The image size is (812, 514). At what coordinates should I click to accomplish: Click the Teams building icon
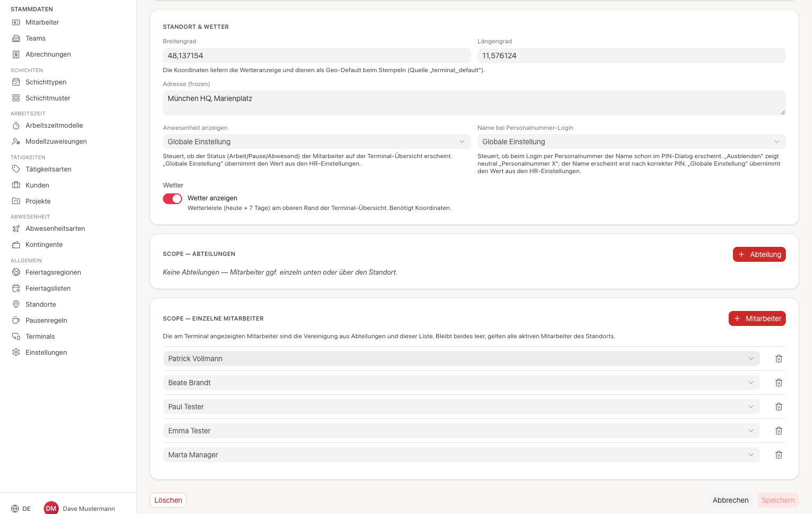click(16, 38)
